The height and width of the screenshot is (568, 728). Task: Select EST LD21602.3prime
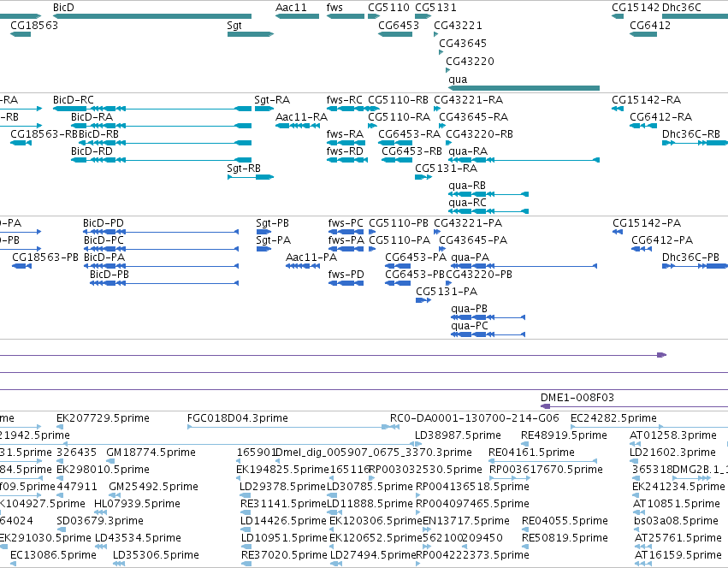(634, 461)
